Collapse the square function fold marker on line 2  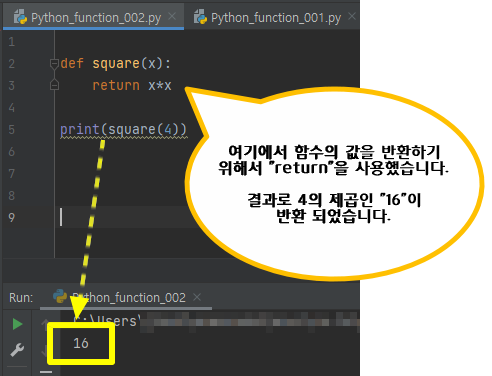[x=54, y=63]
